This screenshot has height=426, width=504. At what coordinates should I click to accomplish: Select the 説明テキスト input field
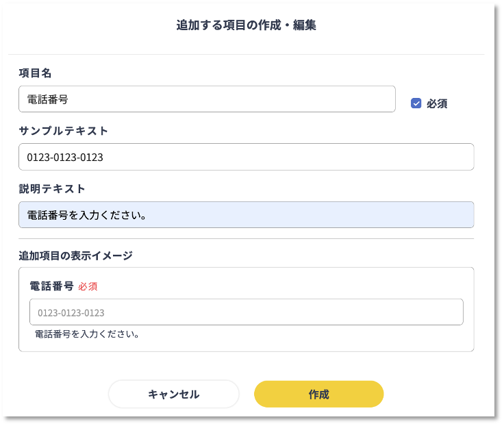246,215
